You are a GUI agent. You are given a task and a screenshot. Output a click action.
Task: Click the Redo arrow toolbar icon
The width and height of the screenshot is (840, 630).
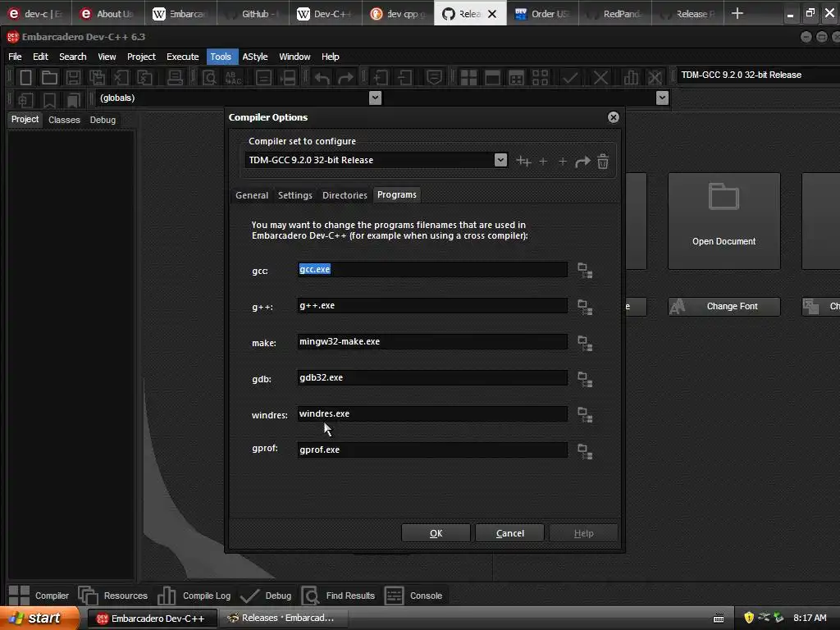tap(345, 78)
